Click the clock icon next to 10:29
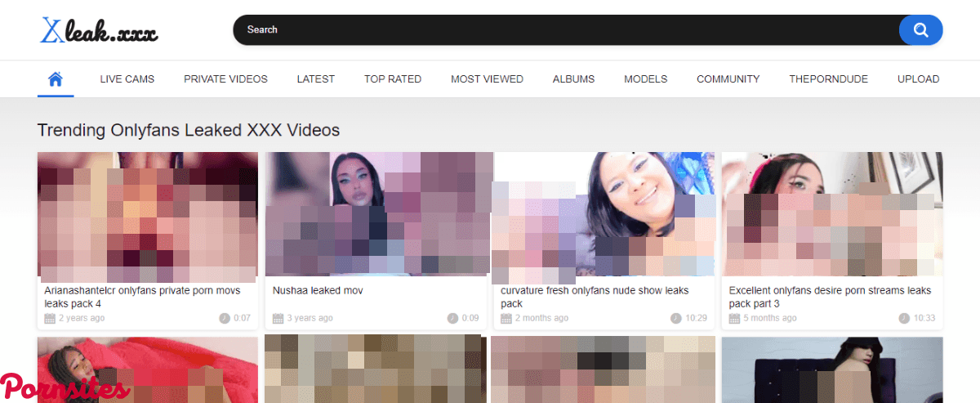Image resolution: width=980 pixels, height=403 pixels. click(675, 318)
